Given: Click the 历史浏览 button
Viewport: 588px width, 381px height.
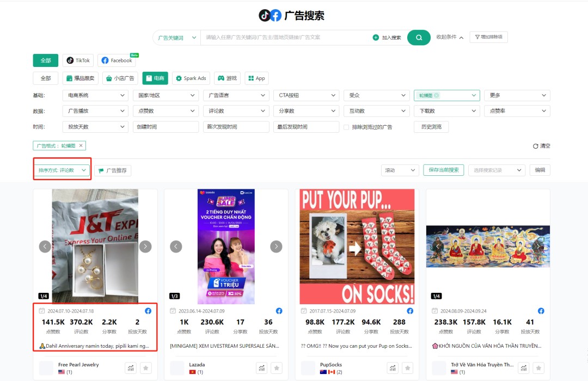Looking at the screenshot, I should 431,127.
